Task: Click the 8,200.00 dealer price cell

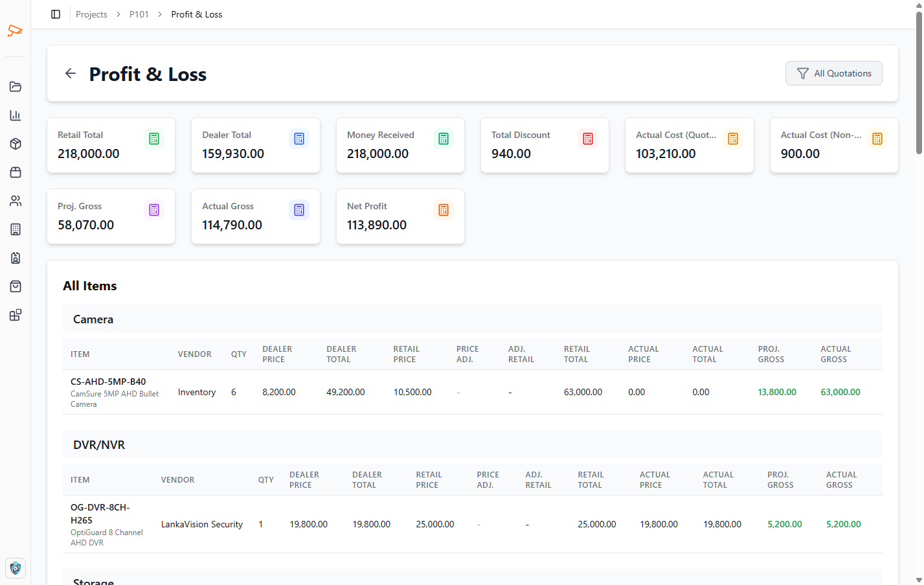Action: click(x=279, y=392)
